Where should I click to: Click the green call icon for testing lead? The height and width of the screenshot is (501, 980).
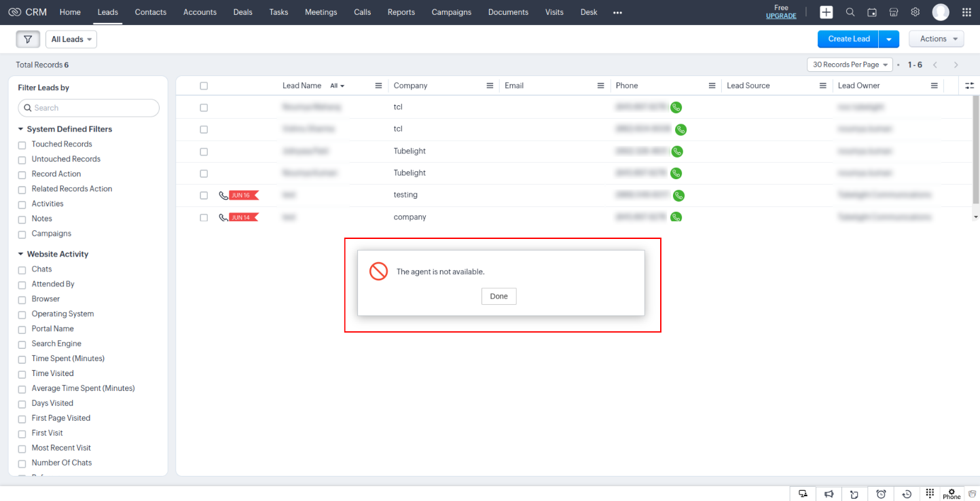point(678,196)
